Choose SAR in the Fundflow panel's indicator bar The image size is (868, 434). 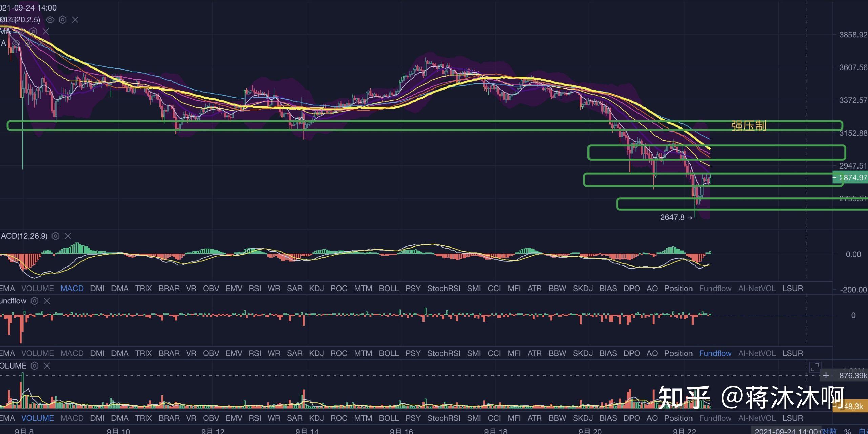click(x=295, y=353)
